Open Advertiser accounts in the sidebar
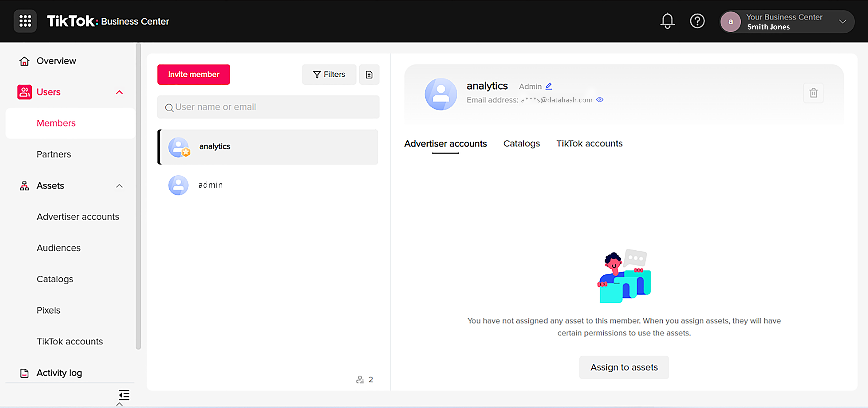 coord(78,217)
